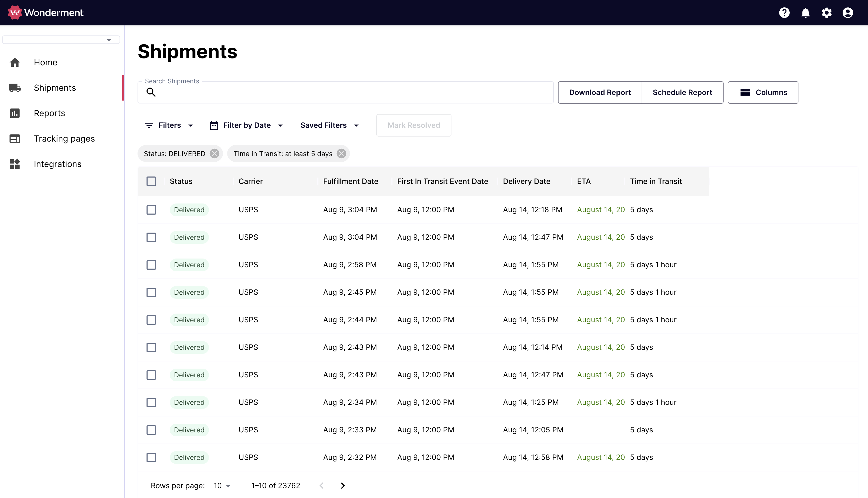Image resolution: width=868 pixels, height=498 pixels.
Task: Open the Shipments section icon
Action: pos(14,88)
